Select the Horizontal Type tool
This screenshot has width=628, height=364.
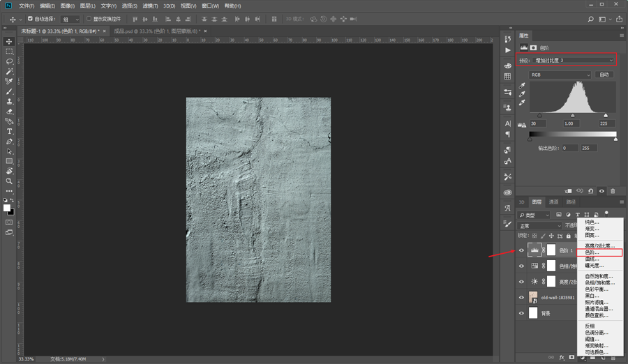(9, 131)
